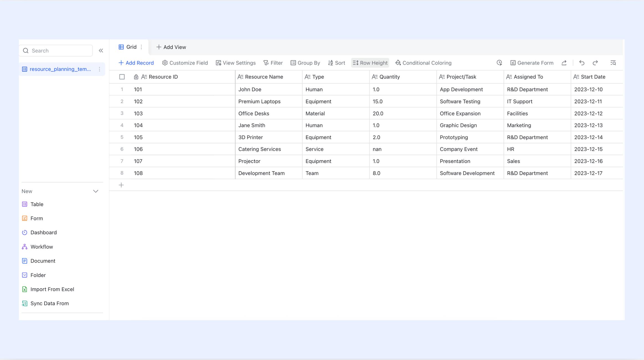
Task: Select the Sales assigned cell
Action: click(x=537, y=161)
